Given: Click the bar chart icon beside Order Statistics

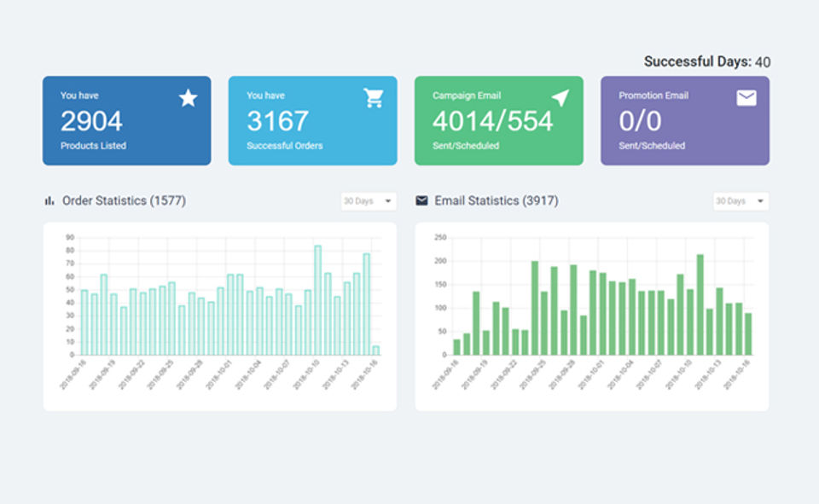Looking at the screenshot, I should pyautogui.click(x=49, y=200).
